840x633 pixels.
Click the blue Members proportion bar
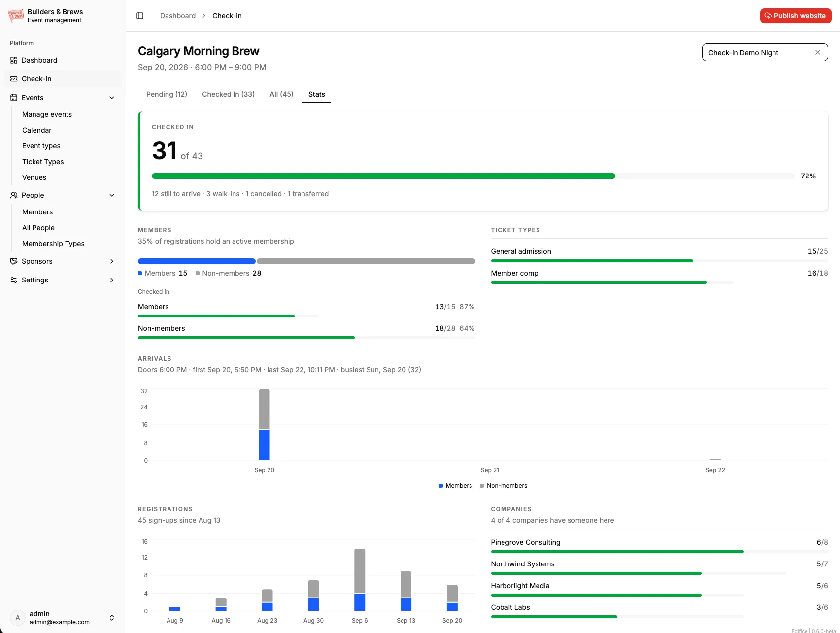pyautogui.click(x=197, y=261)
